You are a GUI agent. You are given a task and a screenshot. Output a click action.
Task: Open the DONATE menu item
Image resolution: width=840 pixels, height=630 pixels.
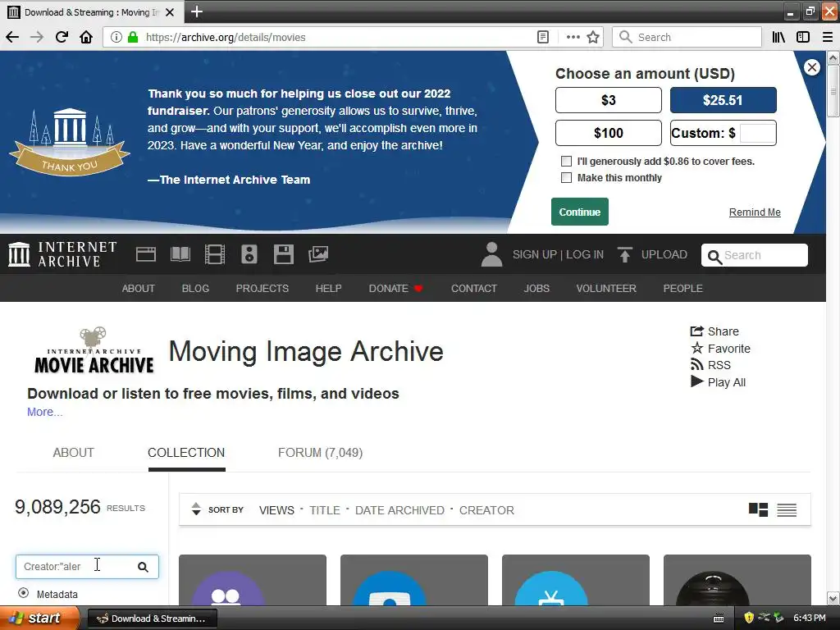click(395, 288)
